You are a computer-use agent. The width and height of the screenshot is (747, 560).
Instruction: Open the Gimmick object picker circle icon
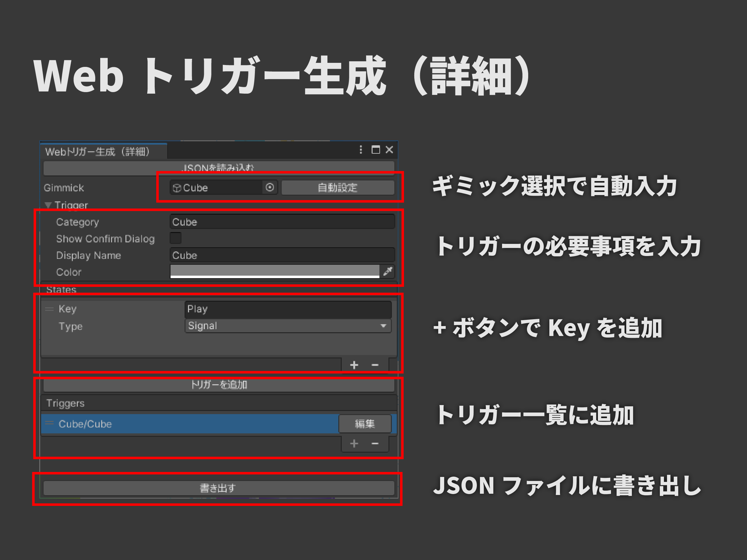click(270, 187)
